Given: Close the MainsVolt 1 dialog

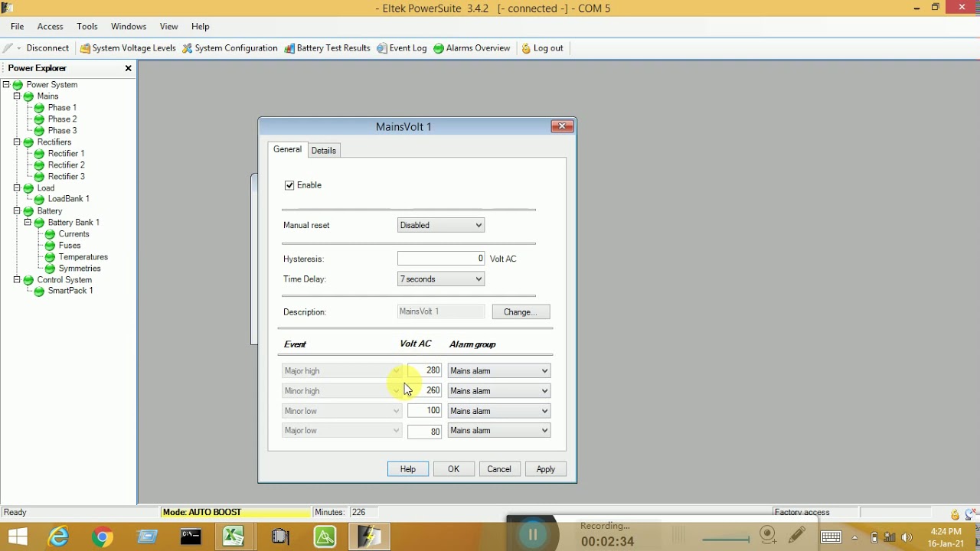Looking at the screenshot, I should pyautogui.click(x=562, y=126).
